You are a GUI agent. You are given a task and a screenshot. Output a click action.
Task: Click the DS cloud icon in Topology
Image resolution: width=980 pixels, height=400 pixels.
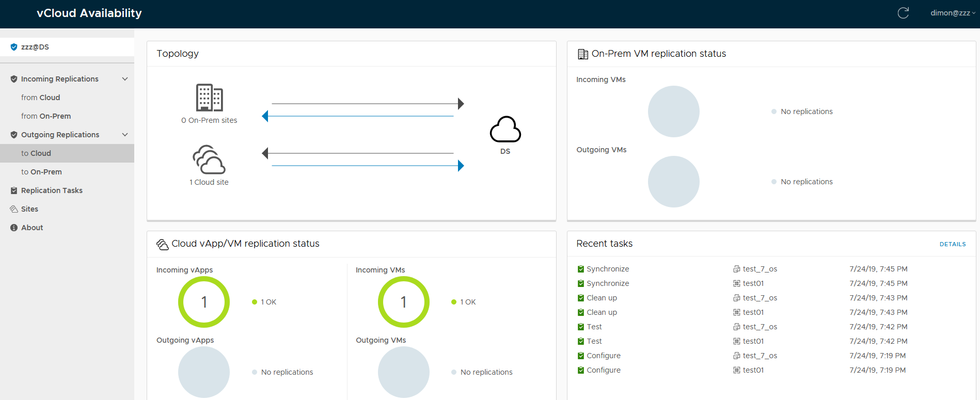(x=505, y=129)
